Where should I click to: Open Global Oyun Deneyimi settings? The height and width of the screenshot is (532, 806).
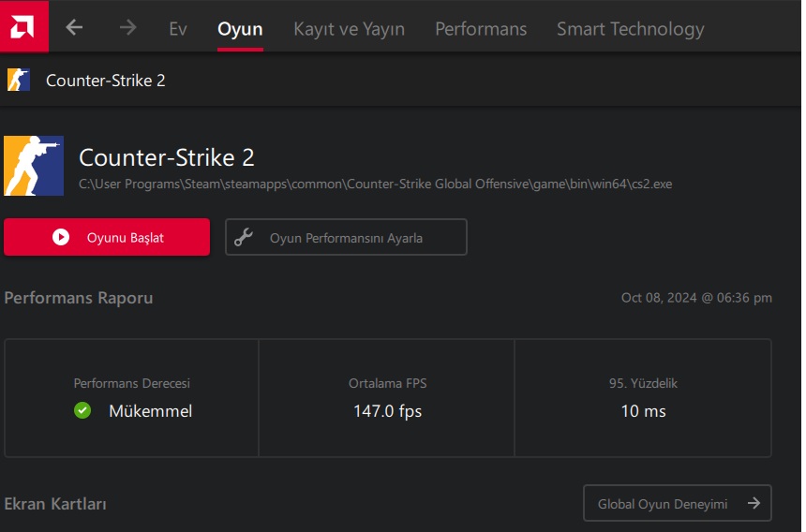(663, 503)
